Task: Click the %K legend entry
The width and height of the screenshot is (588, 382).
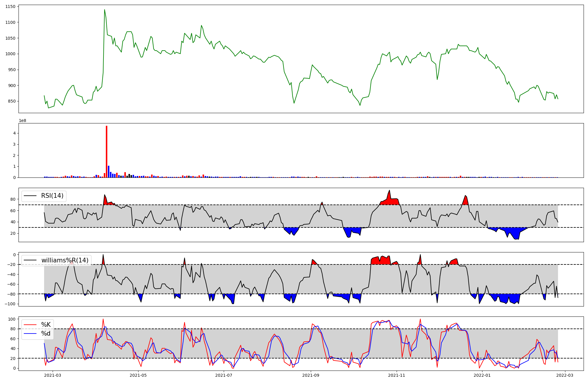Action: click(46, 325)
